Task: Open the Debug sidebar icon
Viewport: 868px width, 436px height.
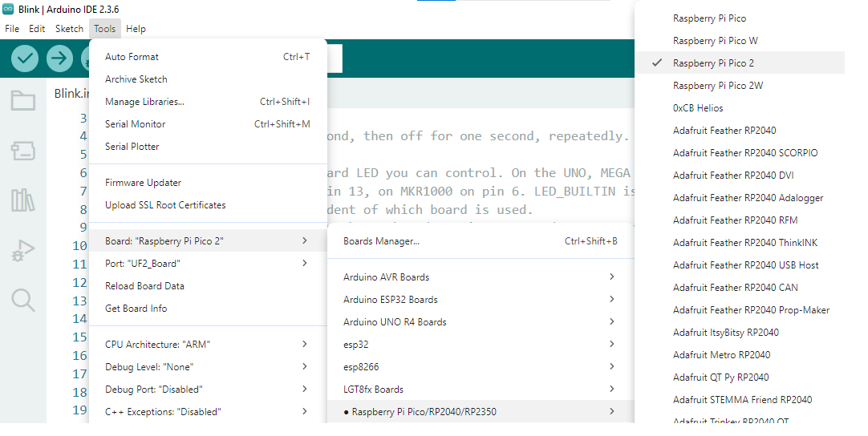Action: point(22,251)
